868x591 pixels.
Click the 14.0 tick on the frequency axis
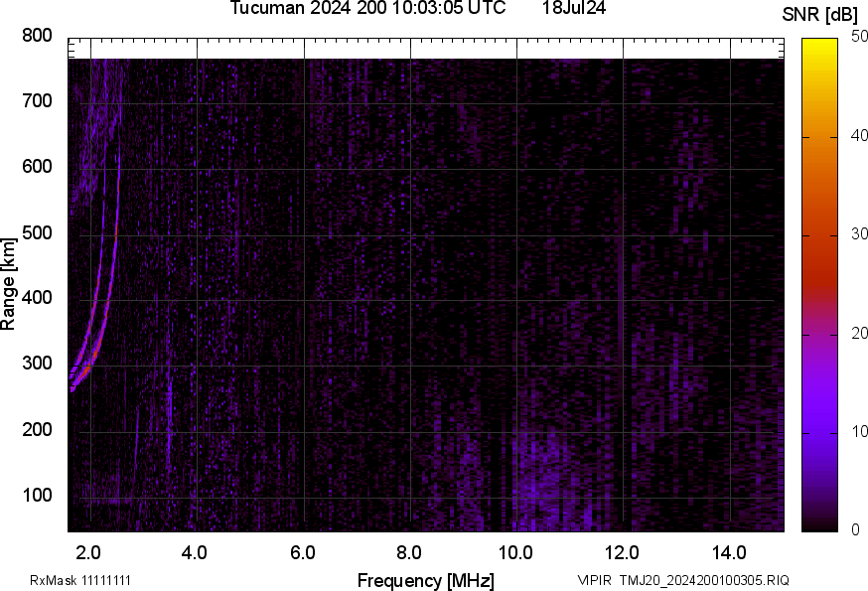click(729, 552)
